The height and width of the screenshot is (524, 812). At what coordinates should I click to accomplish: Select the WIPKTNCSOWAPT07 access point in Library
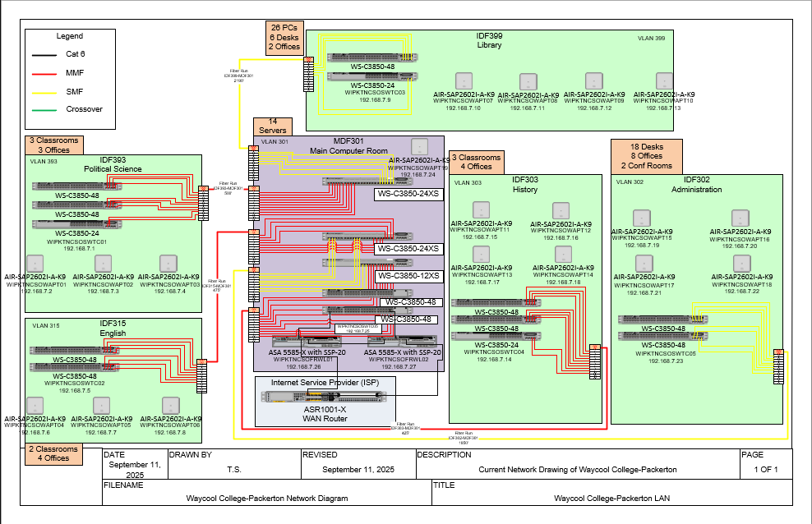click(464, 81)
